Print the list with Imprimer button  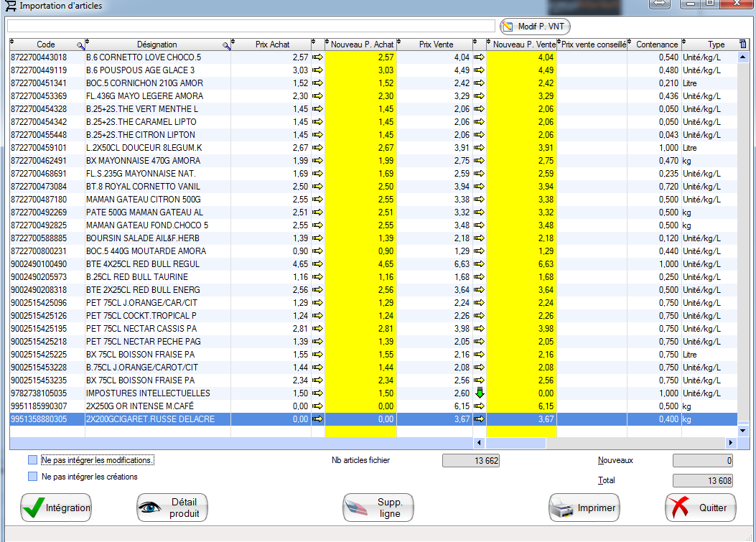coord(584,508)
